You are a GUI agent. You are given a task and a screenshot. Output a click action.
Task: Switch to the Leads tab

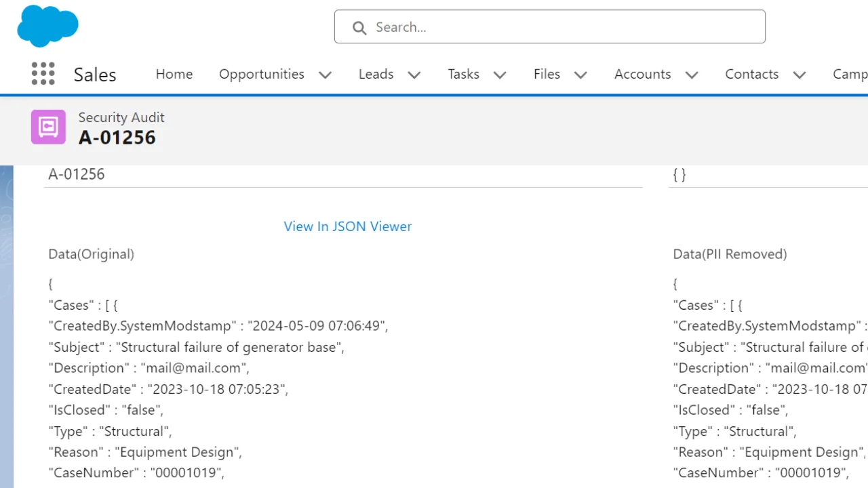pos(376,74)
